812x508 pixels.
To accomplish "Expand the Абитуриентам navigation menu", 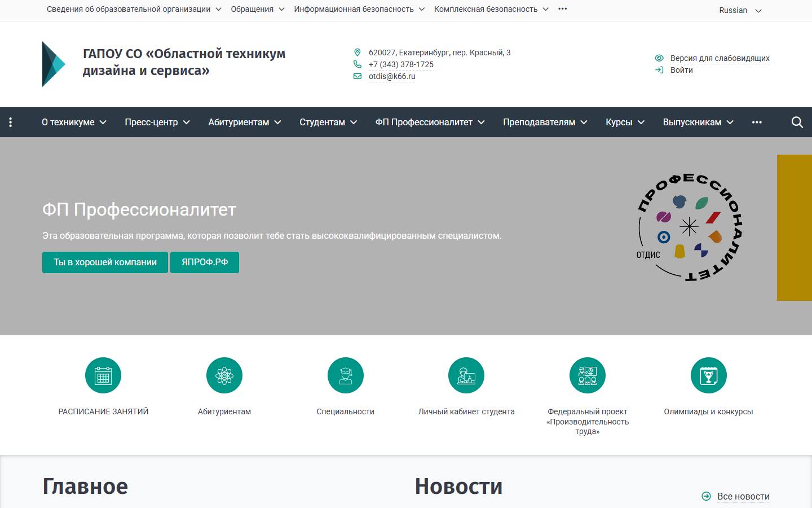I will coord(245,122).
